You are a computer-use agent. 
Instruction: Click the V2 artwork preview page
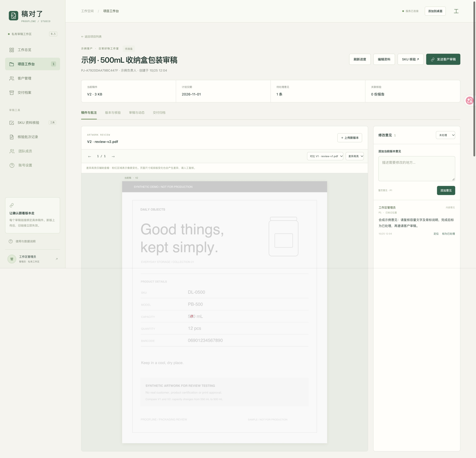[224, 312]
